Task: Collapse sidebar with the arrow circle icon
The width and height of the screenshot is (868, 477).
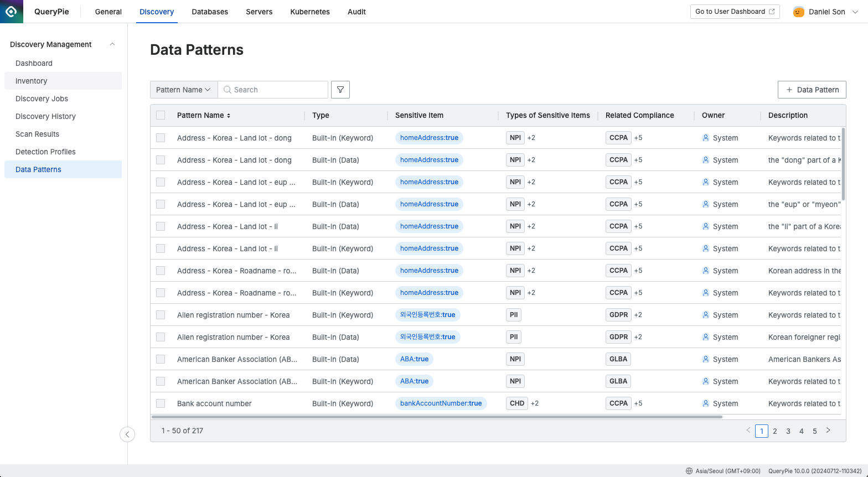Action: point(127,434)
